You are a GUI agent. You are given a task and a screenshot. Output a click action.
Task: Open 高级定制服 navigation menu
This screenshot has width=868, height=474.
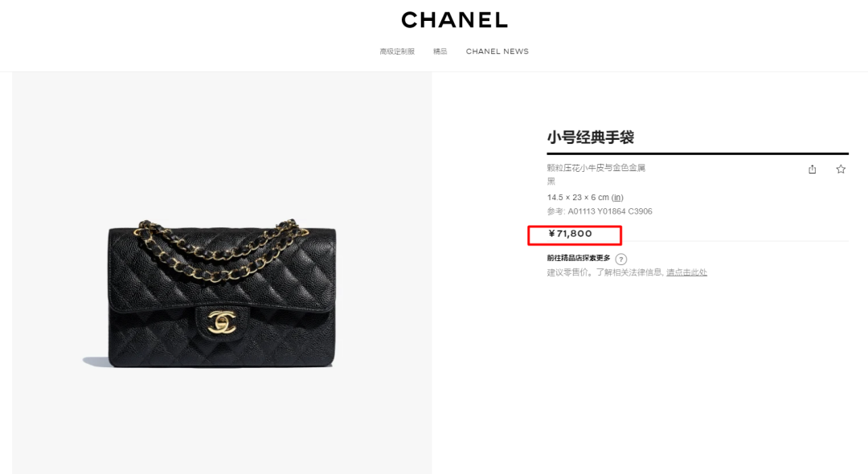397,51
